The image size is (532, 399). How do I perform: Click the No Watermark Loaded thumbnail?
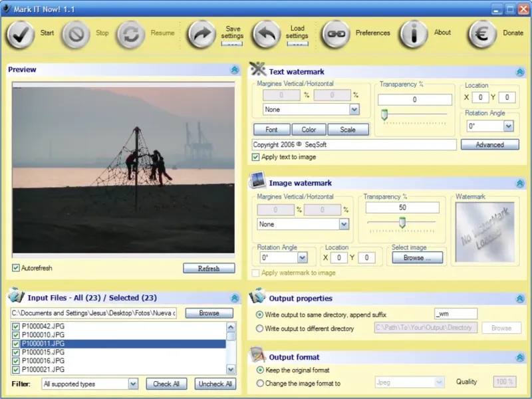(485, 232)
